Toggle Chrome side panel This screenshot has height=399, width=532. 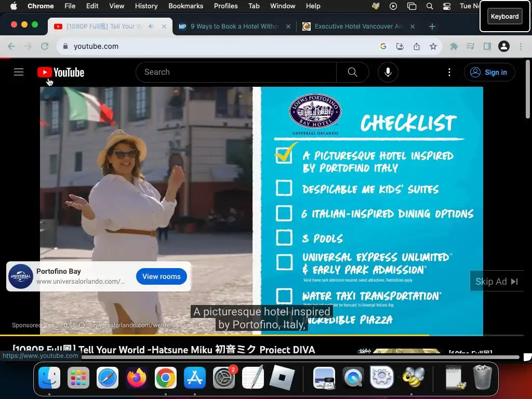click(x=487, y=46)
